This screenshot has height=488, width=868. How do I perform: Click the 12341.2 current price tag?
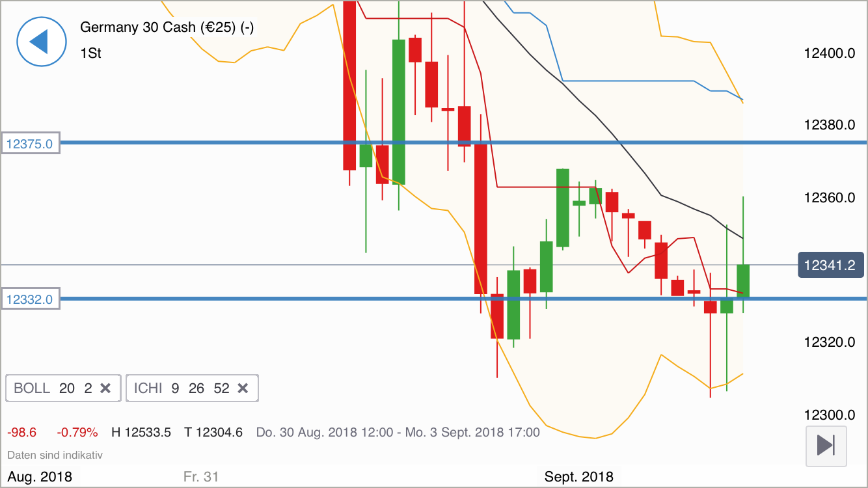pyautogui.click(x=830, y=265)
